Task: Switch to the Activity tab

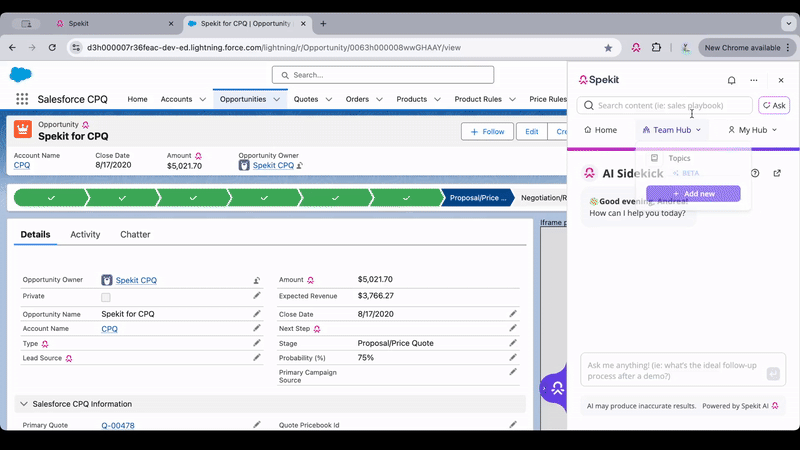Action: pos(85,235)
